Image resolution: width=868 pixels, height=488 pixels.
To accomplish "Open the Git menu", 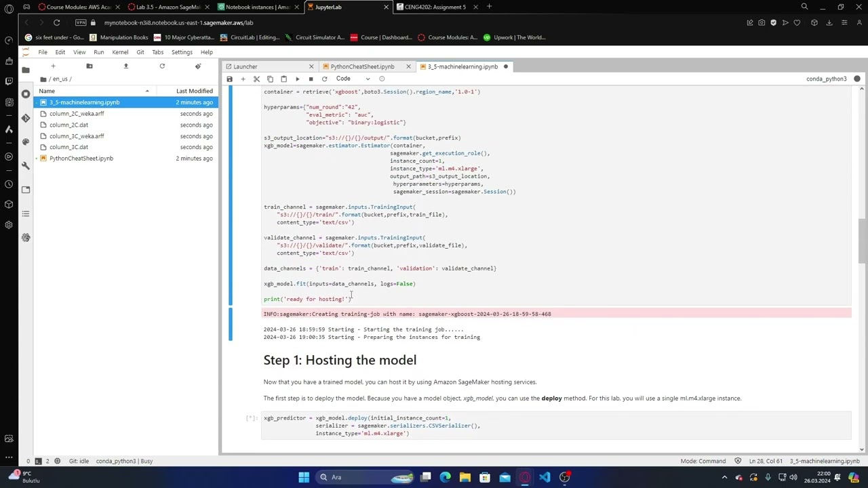I will coord(140,52).
